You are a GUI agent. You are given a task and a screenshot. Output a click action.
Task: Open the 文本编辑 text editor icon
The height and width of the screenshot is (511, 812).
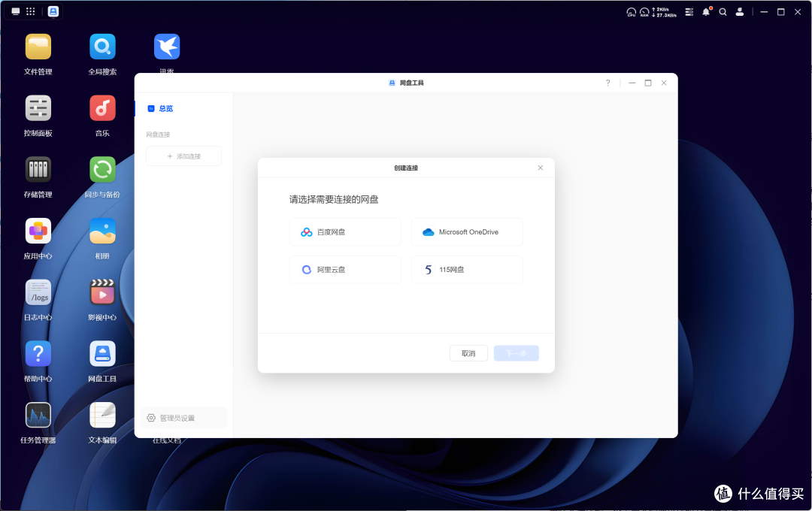coord(102,416)
